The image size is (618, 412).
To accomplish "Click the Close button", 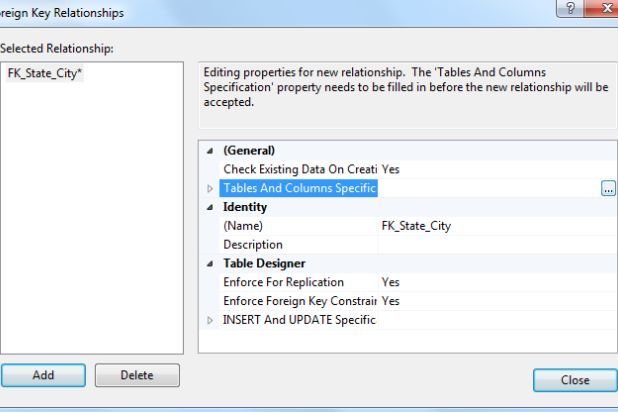I will (x=574, y=380).
